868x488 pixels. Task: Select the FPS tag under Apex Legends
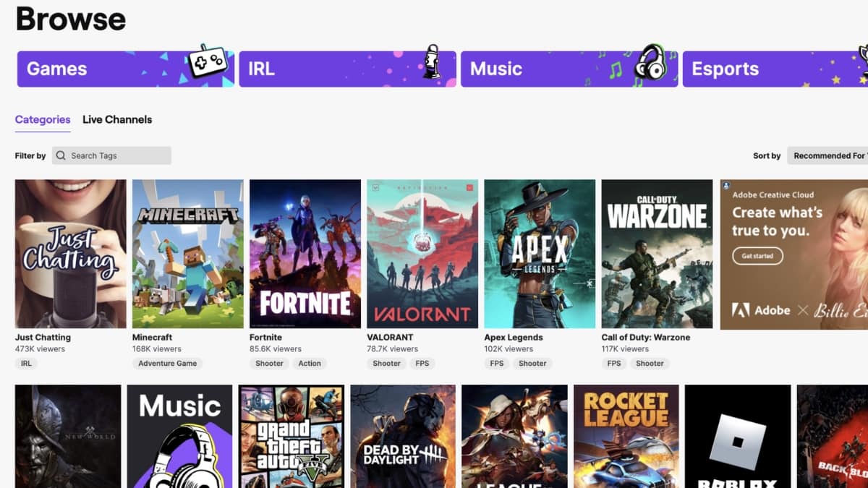pyautogui.click(x=496, y=364)
